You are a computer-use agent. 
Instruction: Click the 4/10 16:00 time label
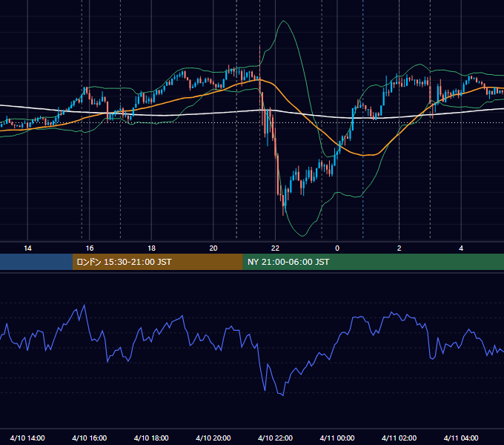[90, 438]
